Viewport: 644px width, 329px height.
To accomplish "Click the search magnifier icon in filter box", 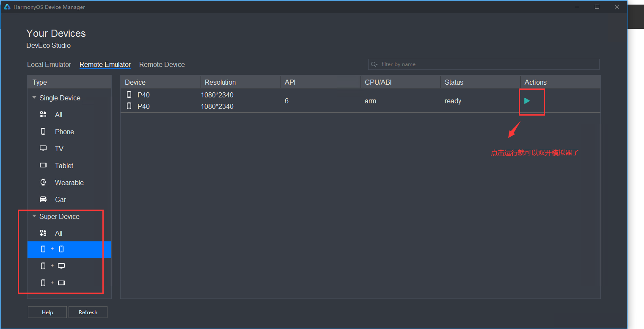I will [x=374, y=64].
